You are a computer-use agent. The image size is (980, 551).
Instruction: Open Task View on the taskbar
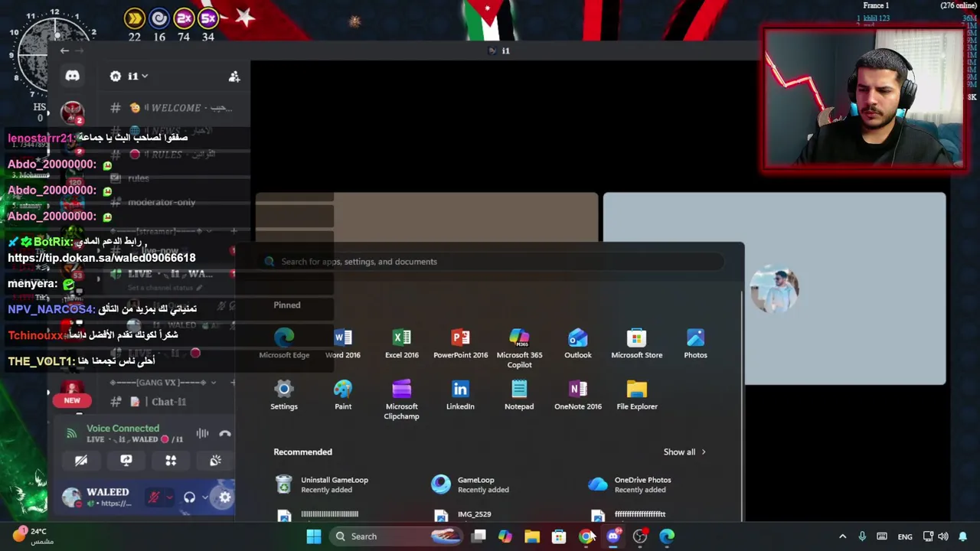pyautogui.click(x=479, y=536)
